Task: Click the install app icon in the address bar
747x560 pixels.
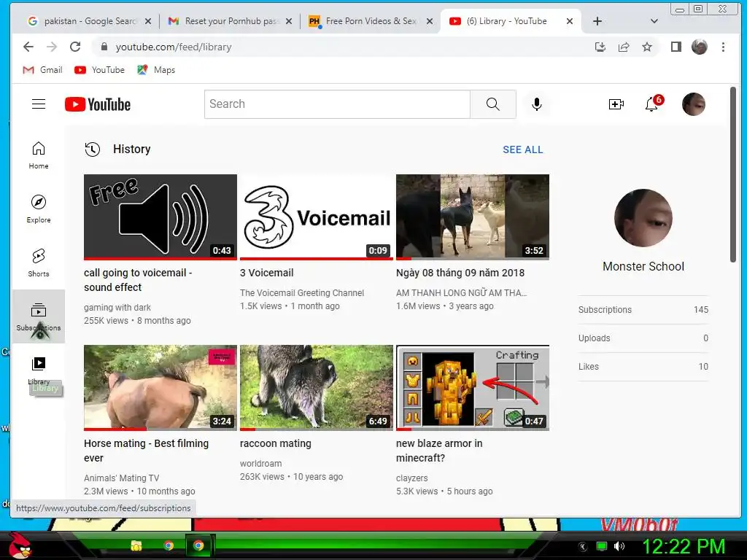Action: 600,47
